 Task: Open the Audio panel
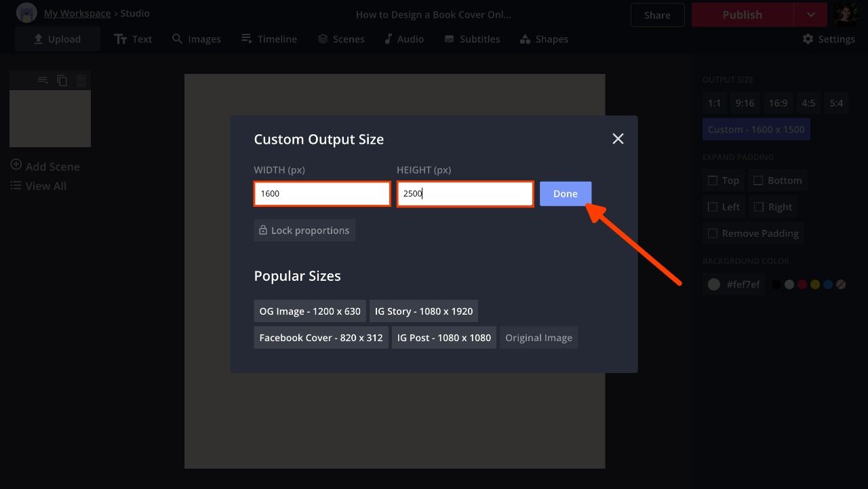tap(404, 39)
